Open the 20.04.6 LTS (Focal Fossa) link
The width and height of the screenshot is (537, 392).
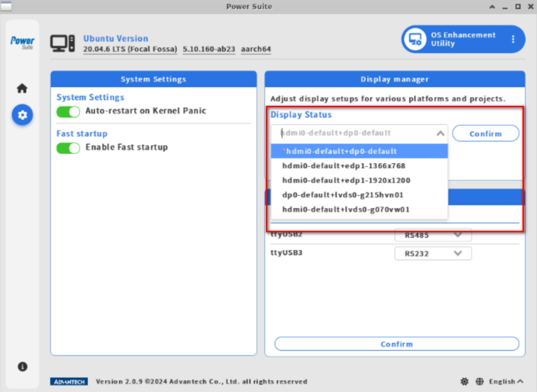click(130, 49)
